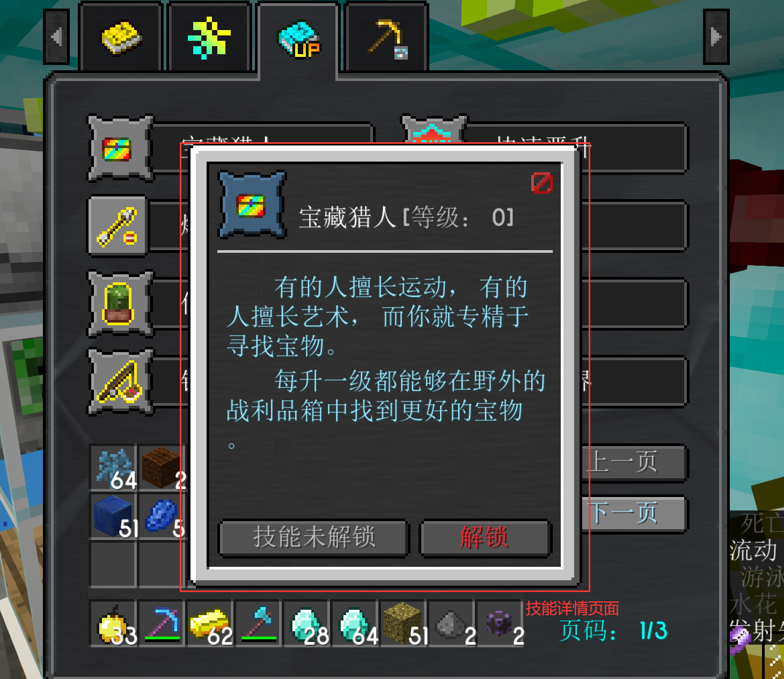Image resolution: width=784 pixels, height=679 pixels.
Task: Show next tabs with right arrow
Action: (716, 37)
